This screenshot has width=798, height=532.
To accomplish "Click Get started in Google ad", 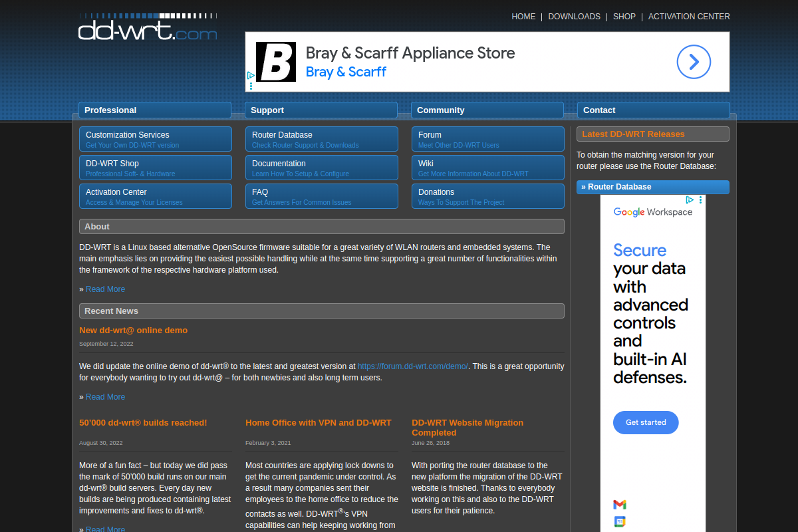I will (646, 422).
